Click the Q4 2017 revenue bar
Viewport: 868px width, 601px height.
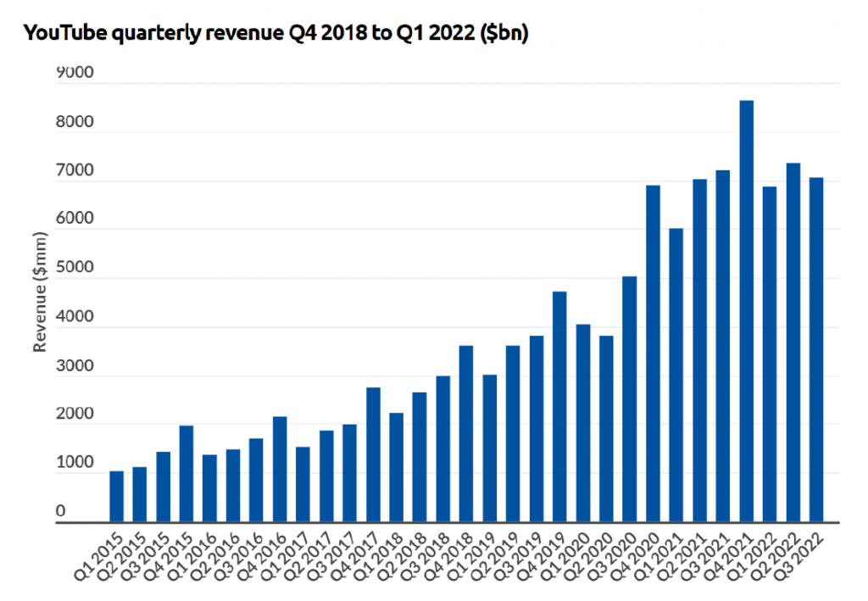pos(373,454)
